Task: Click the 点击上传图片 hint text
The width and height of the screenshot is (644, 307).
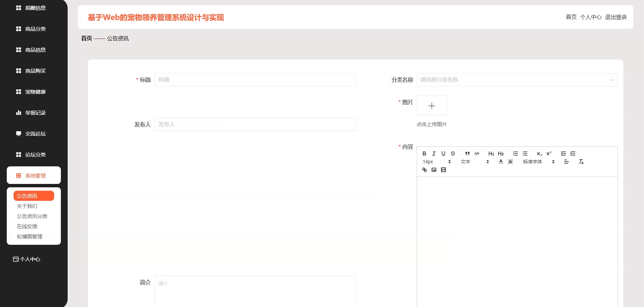Action: point(432,124)
